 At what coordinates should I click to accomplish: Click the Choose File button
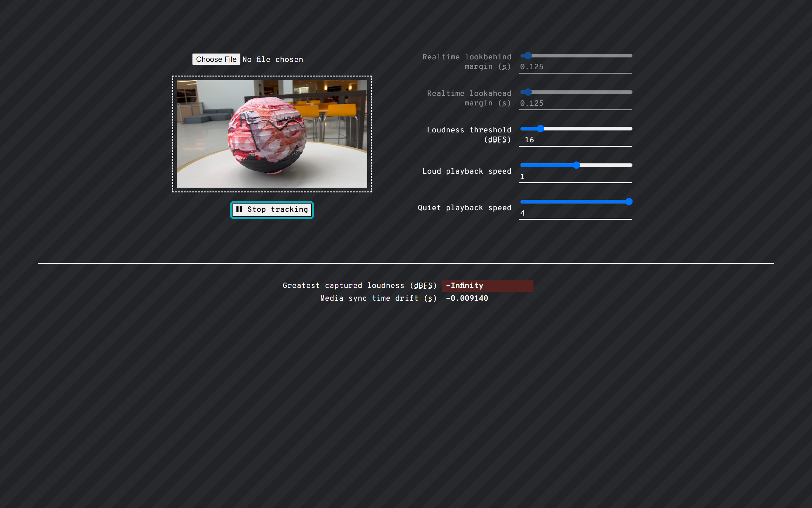click(x=216, y=59)
